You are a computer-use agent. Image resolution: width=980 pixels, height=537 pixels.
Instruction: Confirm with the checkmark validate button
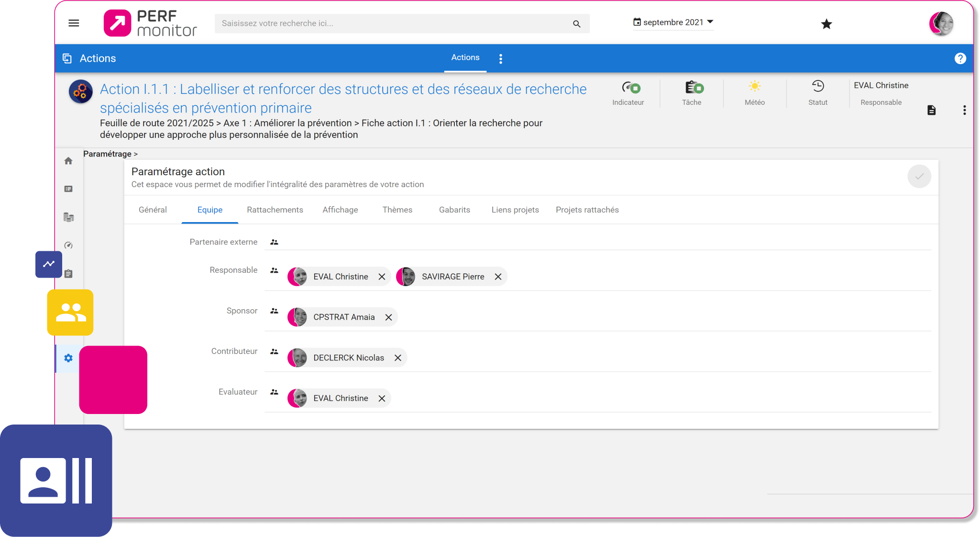tap(919, 177)
